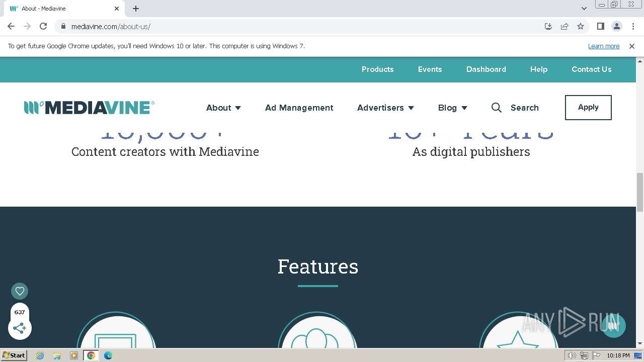644x362 pixels.
Task: Click the address bar URL
Action: click(111, 27)
